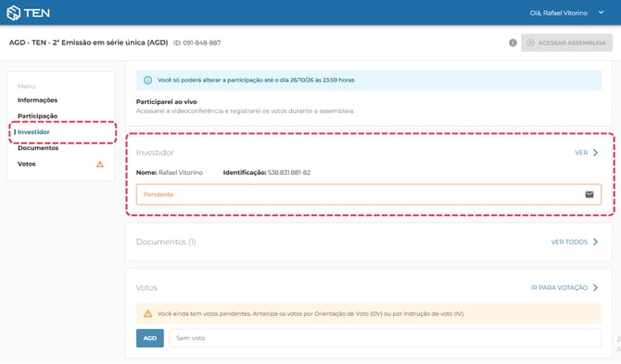Open Participação in the side menu
This screenshot has height=364, width=621.
[x=38, y=116]
